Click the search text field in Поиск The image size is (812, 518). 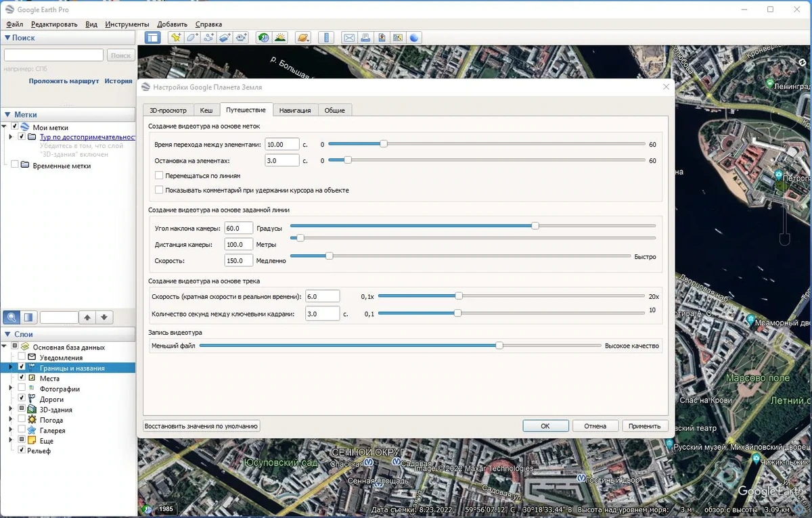tap(54, 55)
